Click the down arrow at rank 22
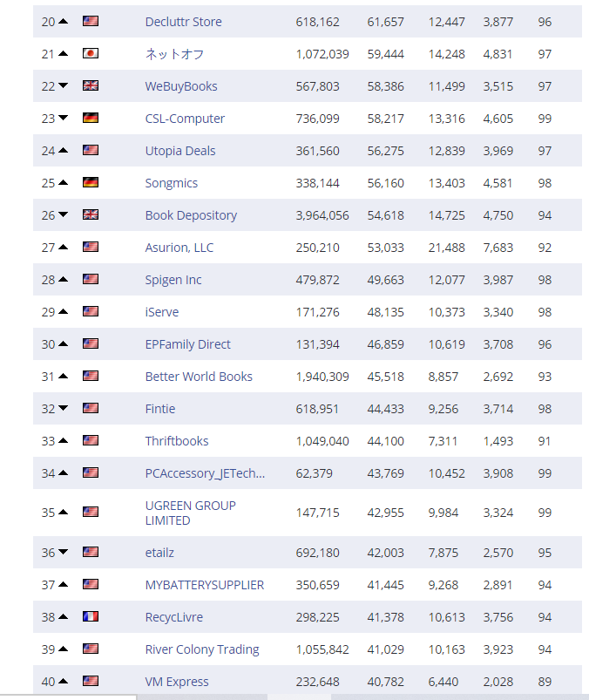 [x=63, y=86]
